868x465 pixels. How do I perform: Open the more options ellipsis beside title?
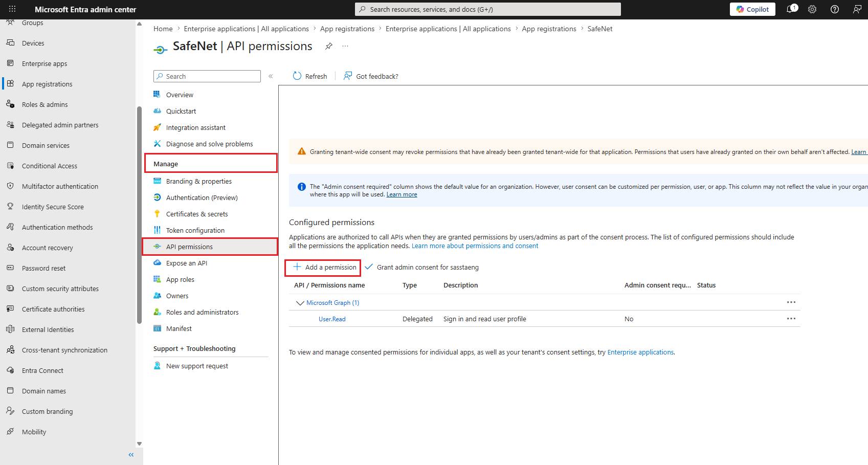tap(345, 46)
